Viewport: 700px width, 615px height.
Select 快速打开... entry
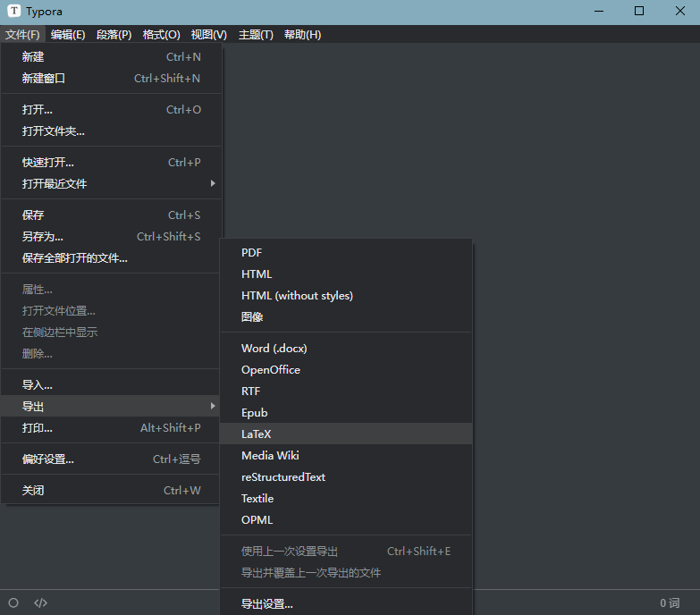[x=111, y=163]
